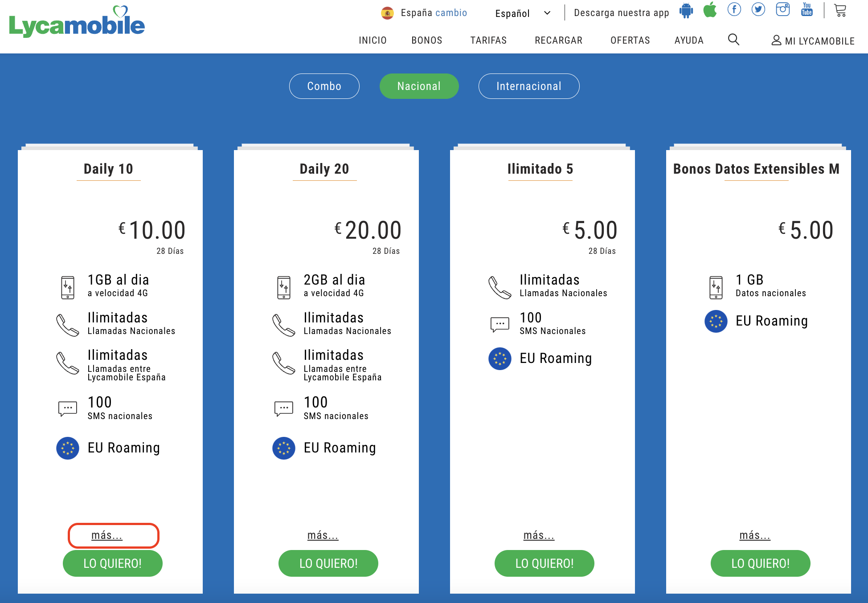The image size is (868, 603).
Task: Click the Spain flag icon
Action: 387,13
